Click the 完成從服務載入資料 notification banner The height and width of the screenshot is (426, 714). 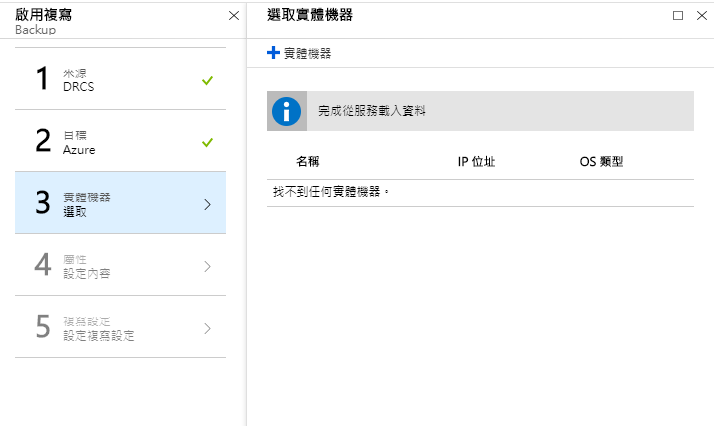[x=480, y=111]
